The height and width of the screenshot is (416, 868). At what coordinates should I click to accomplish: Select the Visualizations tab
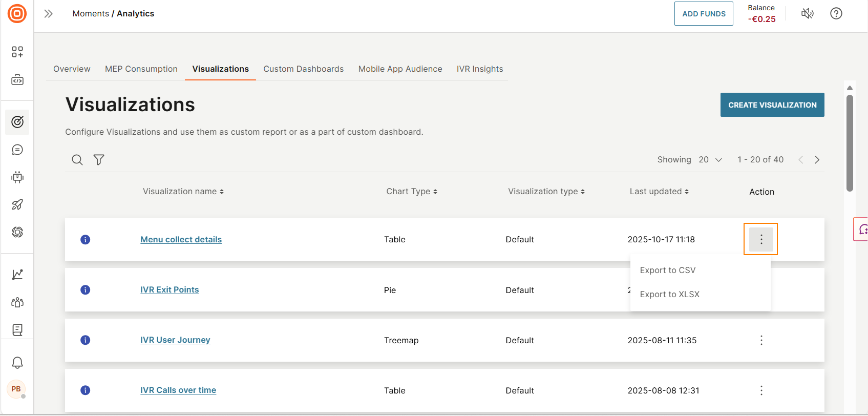[221, 69]
